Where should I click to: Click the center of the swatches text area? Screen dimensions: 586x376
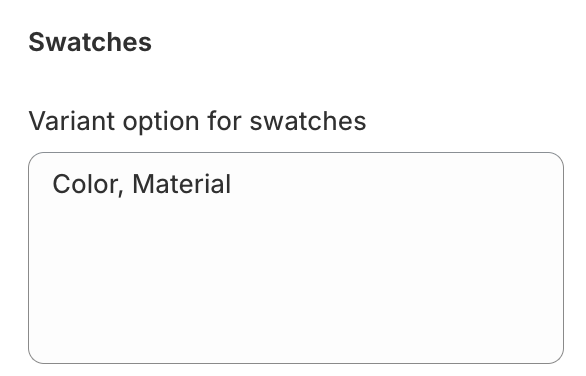point(296,258)
